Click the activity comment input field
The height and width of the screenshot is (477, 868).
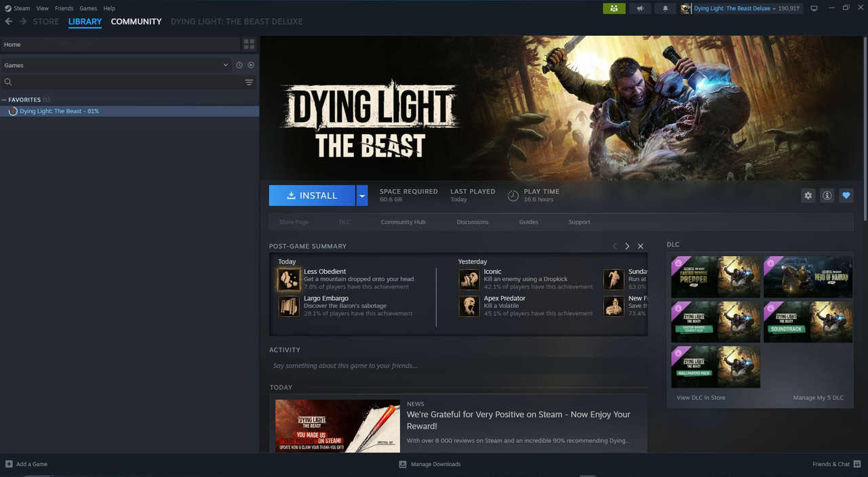tap(458, 366)
